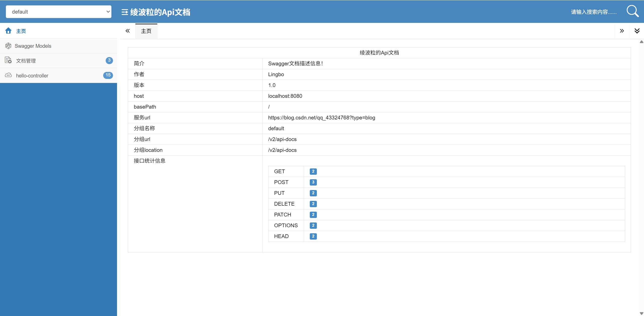Click the 服务url blog.csdn.net link text
644x316 pixels.
click(321, 118)
